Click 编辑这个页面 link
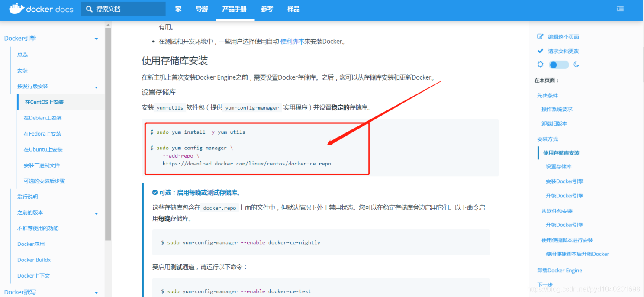 (563, 37)
